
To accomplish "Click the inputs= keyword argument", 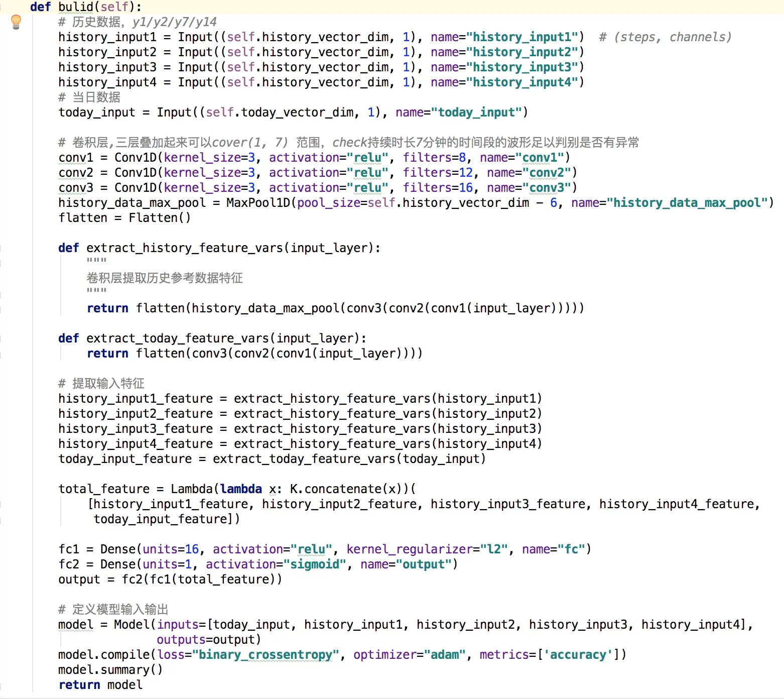I will 182,625.
